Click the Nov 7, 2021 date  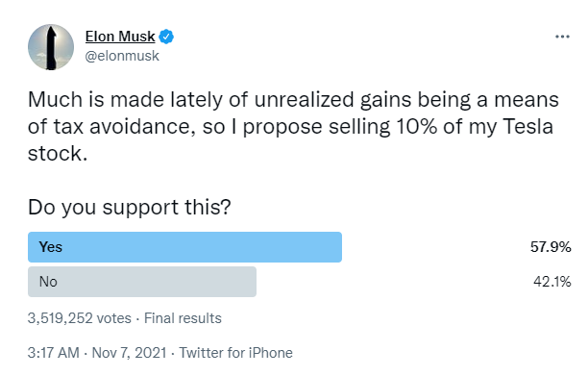click(x=129, y=353)
